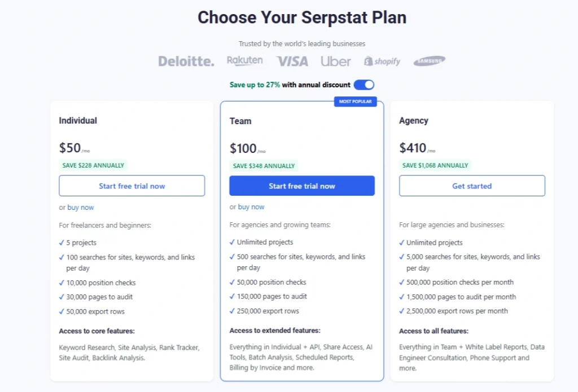This screenshot has height=392, width=578.
Task: Click the Most Popular badge
Action: [356, 102]
